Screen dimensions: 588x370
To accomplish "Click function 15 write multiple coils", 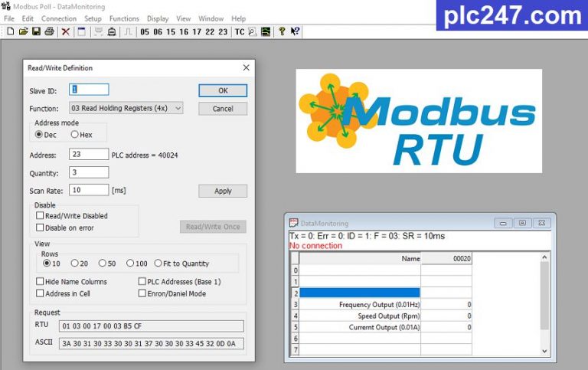I will pyautogui.click(x=171, y=32).
